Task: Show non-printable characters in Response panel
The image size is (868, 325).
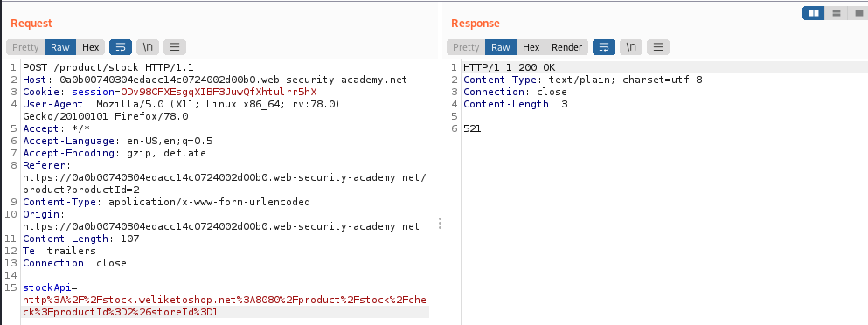Action: click(630, 47)
